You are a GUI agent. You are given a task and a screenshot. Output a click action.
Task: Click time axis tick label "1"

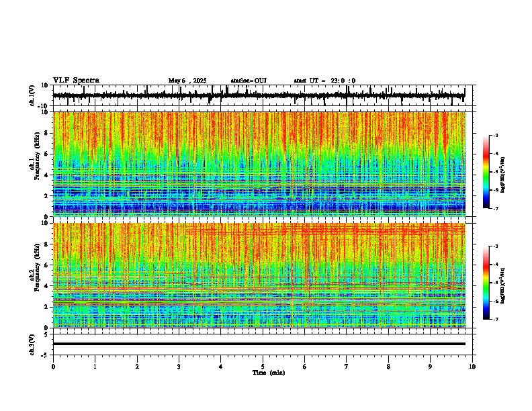point(95,367)
